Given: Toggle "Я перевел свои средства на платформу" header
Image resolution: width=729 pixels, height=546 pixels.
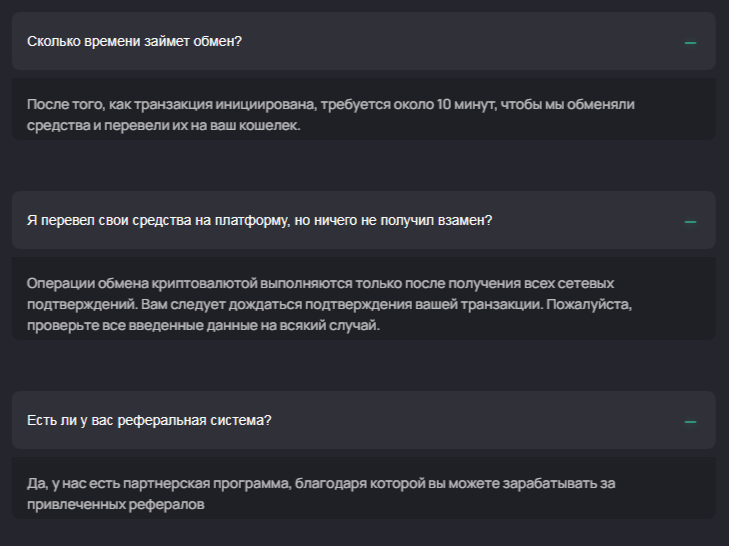Looking at the screenshot, I should (x=259, y=220).
